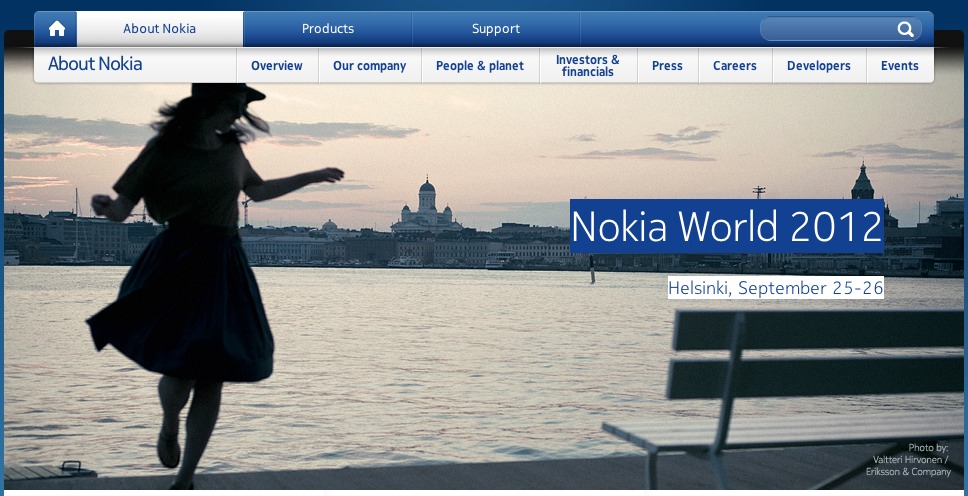Click Helsinki, September 25-26 text
Screen dimensions: 968x496
pos(775,288)
